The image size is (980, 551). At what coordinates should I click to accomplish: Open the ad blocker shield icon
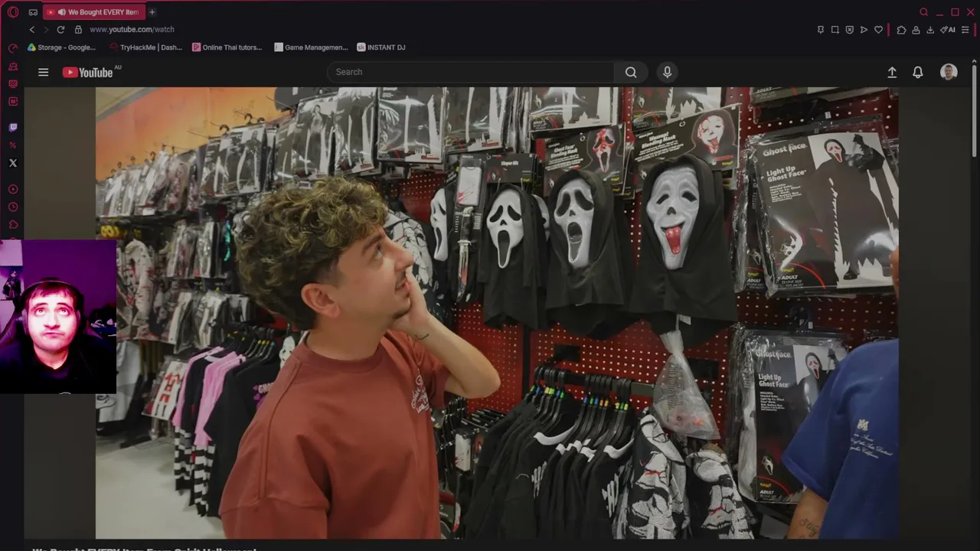click(x=850, y=30)
